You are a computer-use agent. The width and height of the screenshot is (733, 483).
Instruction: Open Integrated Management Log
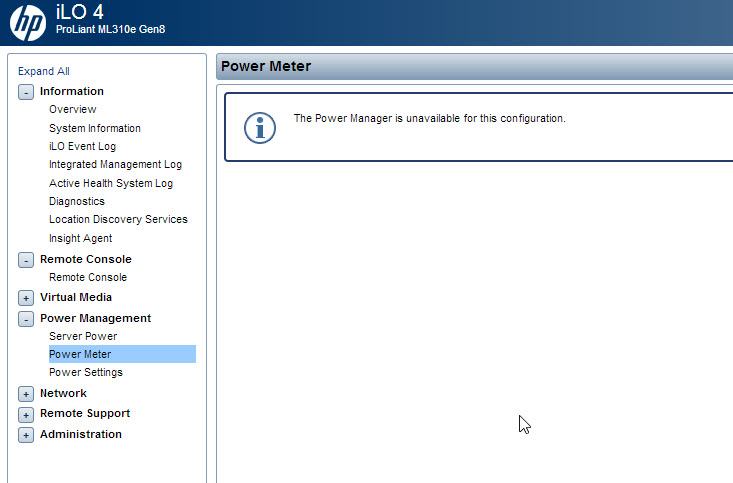[x=115, y=165]
